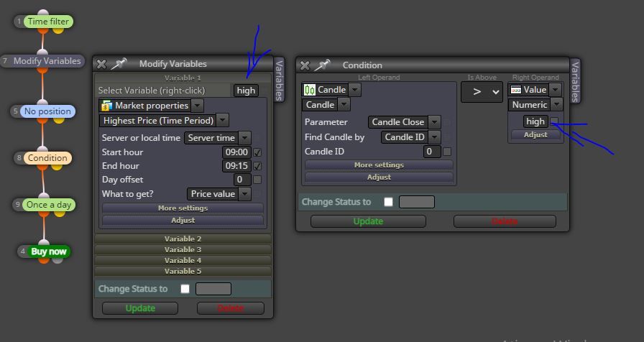Screen dimensions: 644x342
Task: Click Delete in Condition panel
Action: 505,221
